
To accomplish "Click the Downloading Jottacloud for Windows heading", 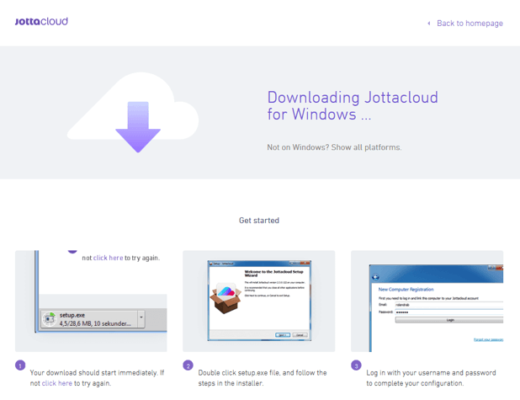I will (353, 106).
